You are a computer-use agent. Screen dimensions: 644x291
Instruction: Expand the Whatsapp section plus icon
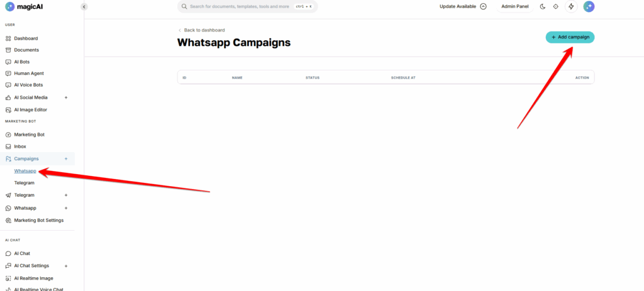coord(66,208)
